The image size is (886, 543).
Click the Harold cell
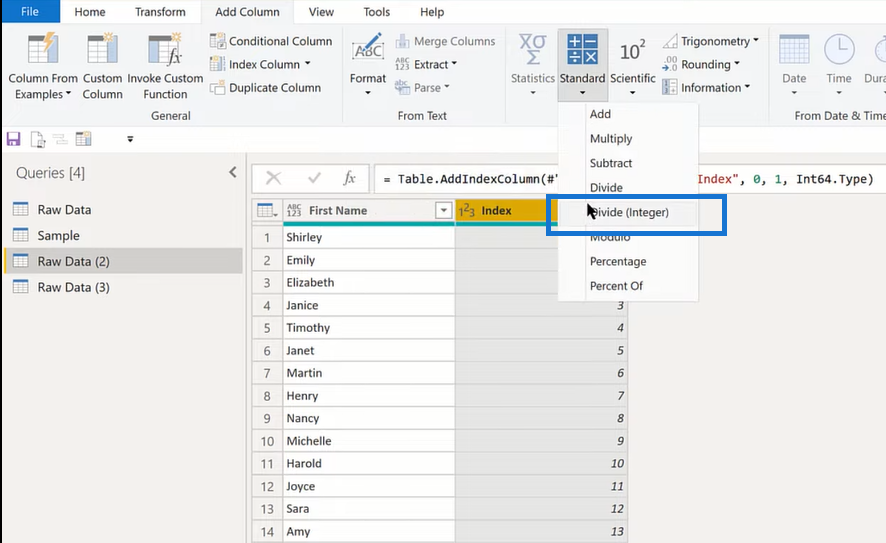tap(368, 463)
